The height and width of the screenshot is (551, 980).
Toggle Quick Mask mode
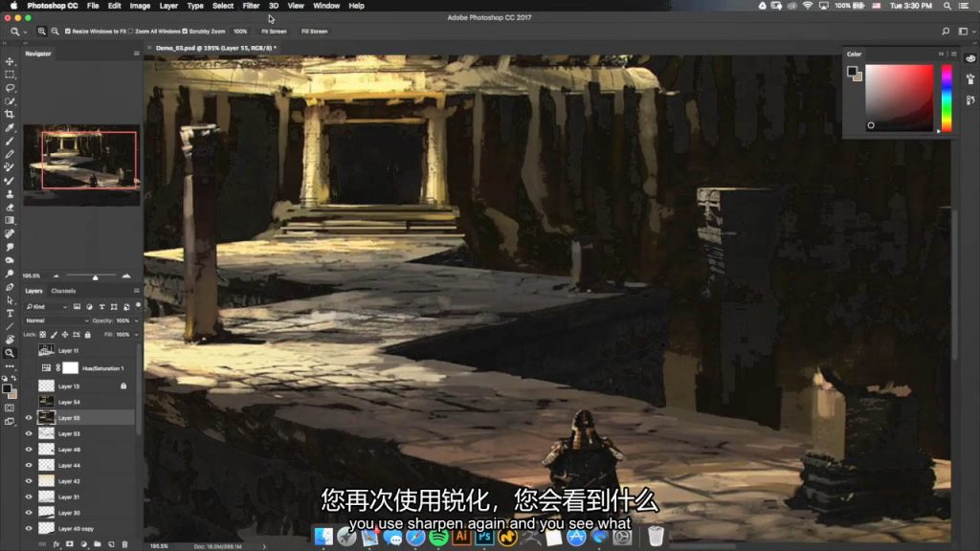pyautogui.click(x=10, y=408)
